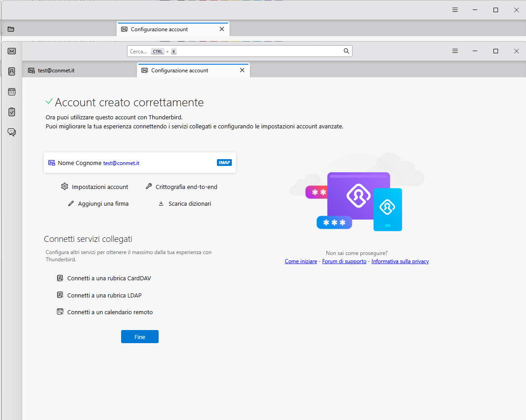This screenshot has width=526, height=420.
Task: Open the Mail space in sidebar
Action: click(x=12, y=51)
